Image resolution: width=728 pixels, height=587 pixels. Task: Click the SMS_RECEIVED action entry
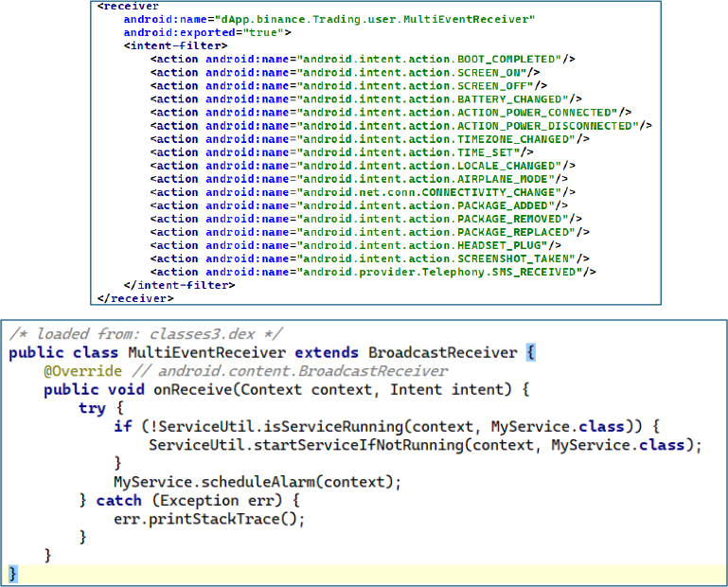(373, 272)
